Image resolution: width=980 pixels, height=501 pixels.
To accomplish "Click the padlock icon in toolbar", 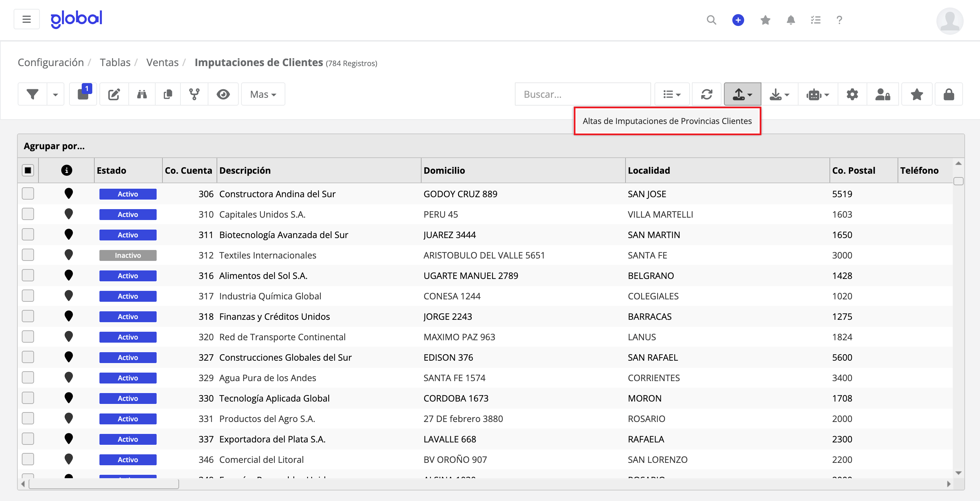I will pyautogui.click(x=949, y=94).
